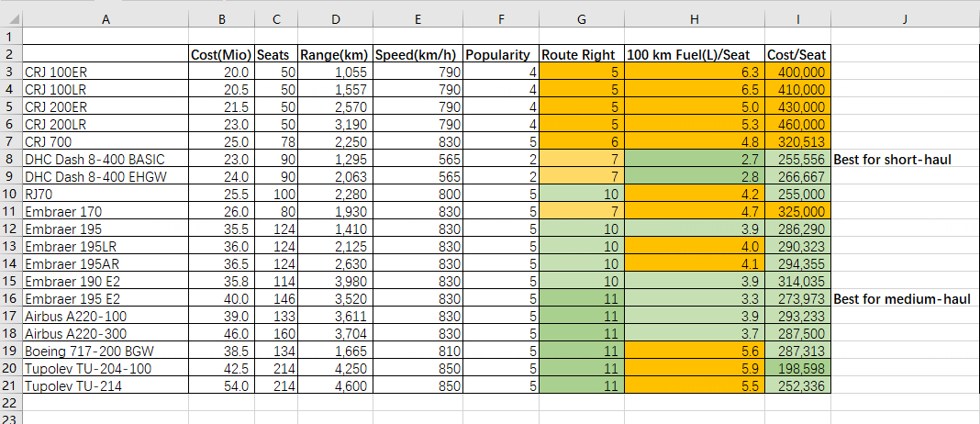Screen dimensions: 980x424
Task: Select the 46.0 cost cell
Action: [x=222, y=334]
